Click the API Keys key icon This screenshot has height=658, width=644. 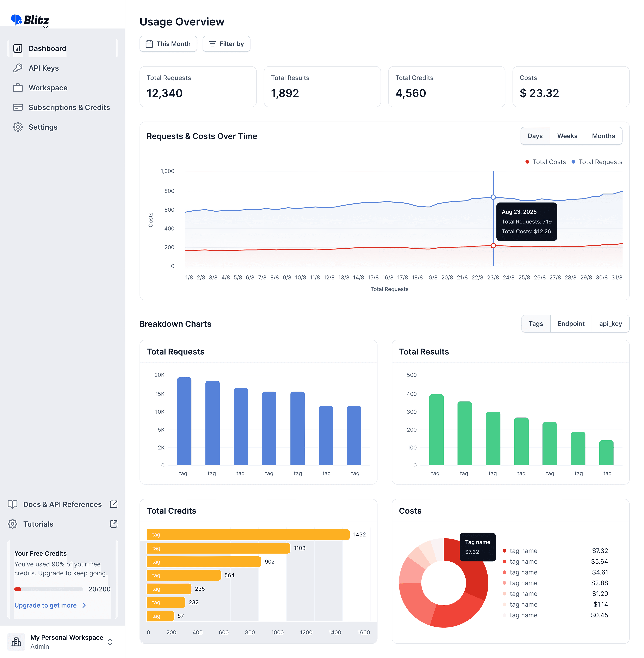[18, 68]
